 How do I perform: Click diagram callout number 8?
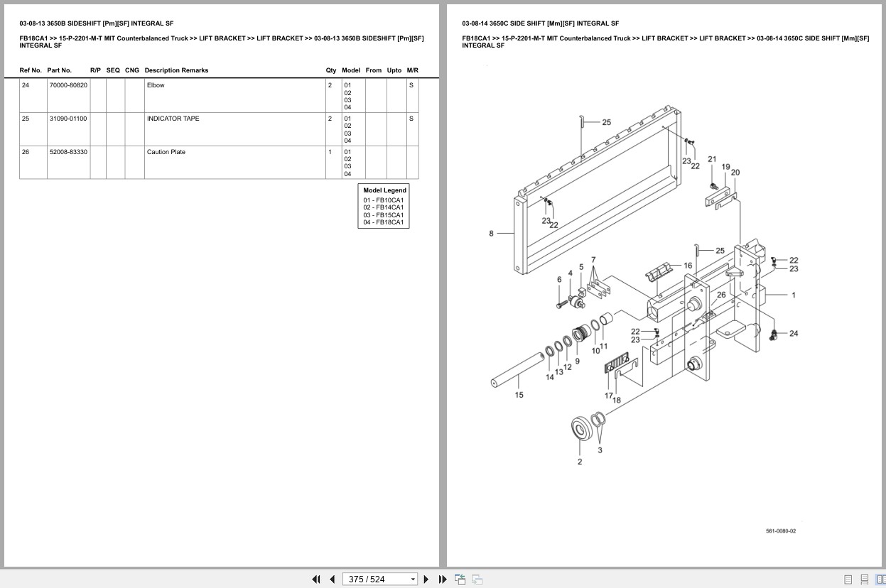[x=491, y=233]
